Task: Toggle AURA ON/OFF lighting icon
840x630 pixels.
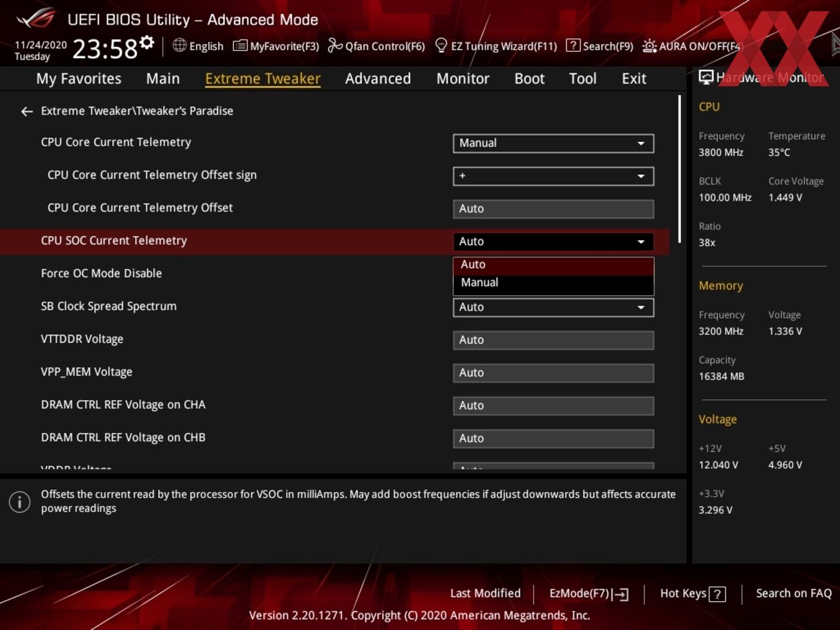Action: 649,46
